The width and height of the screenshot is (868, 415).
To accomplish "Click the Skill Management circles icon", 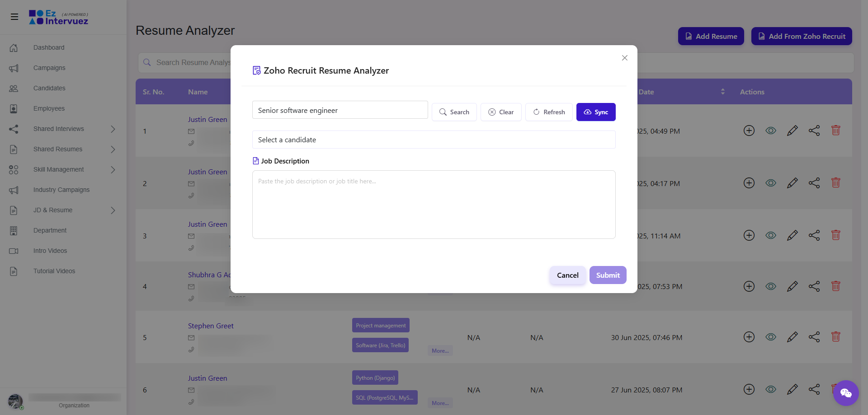I will tap(14, 170).
